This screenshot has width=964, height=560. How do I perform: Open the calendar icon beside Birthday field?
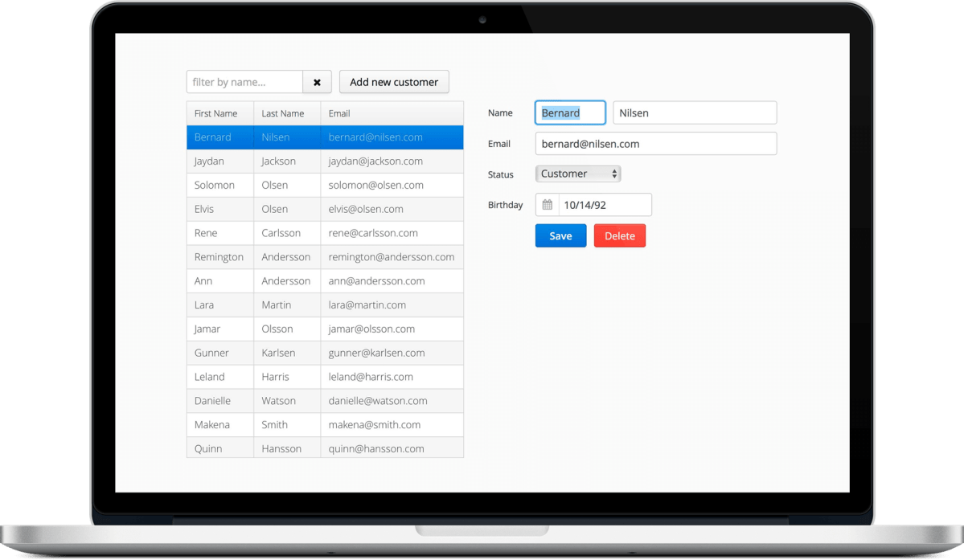click(546, 204)
